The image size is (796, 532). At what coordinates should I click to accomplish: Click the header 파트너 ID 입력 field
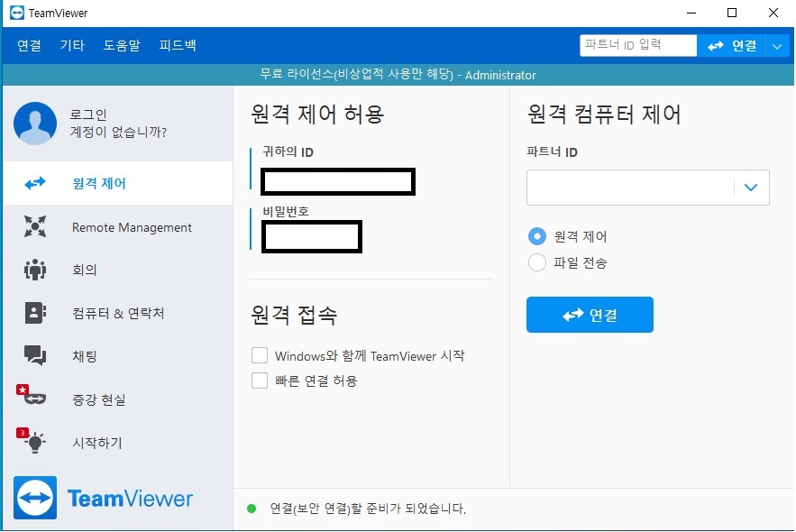638,46
